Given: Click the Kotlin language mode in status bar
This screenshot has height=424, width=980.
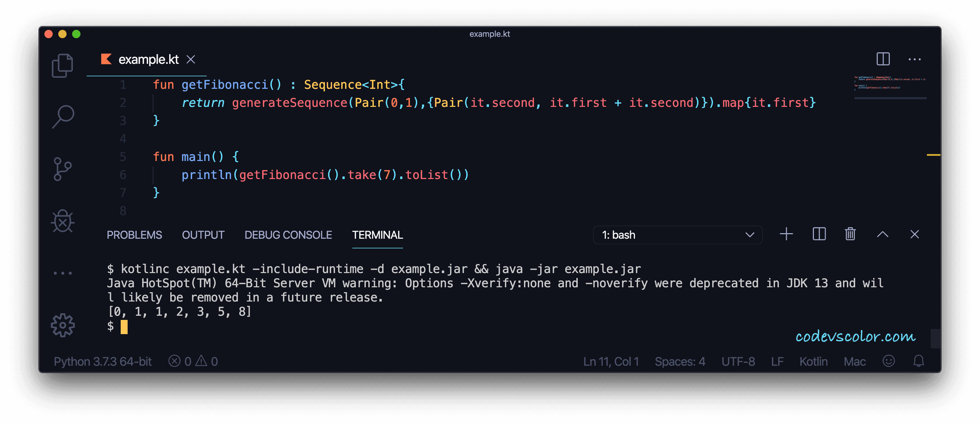Looking at the screenshot, I should (x=813, y=361).
